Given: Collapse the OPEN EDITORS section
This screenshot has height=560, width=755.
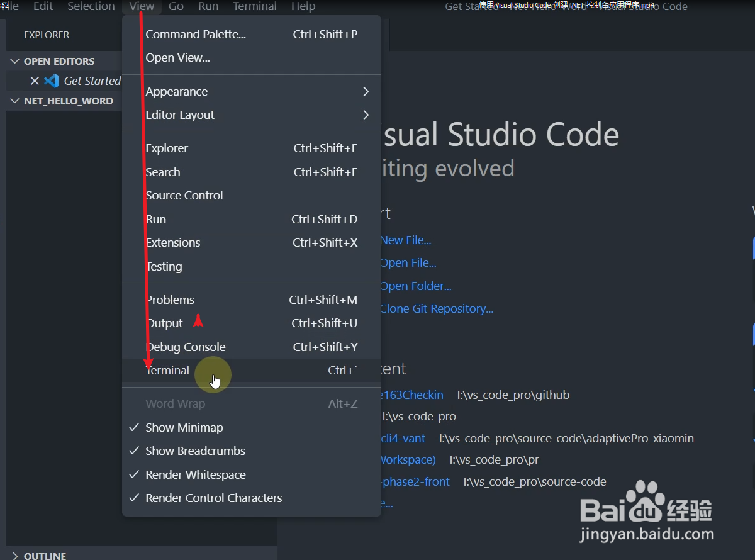Looking at the screenshot, I should click(x=15, y=62).
